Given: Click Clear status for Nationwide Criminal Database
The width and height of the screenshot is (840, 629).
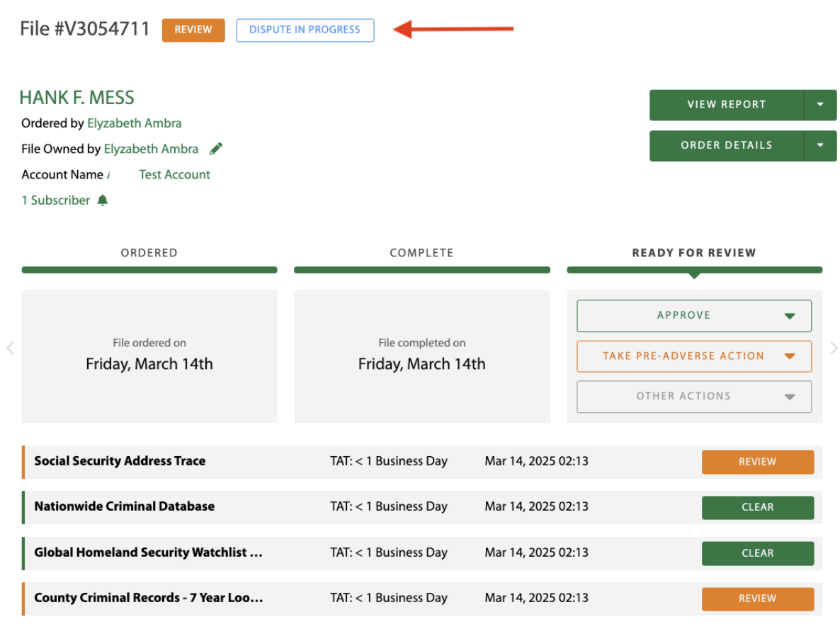Looking at the screenshot, I should coord(757,507).
